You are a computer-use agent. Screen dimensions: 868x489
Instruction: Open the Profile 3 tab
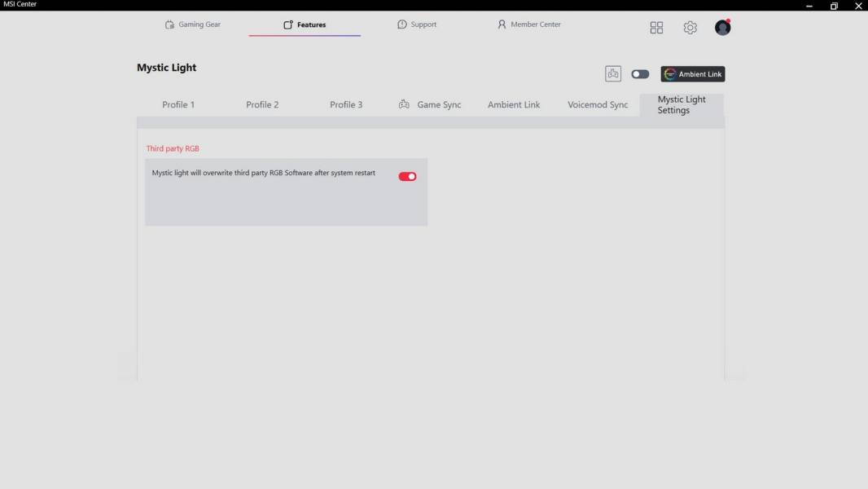346,104
